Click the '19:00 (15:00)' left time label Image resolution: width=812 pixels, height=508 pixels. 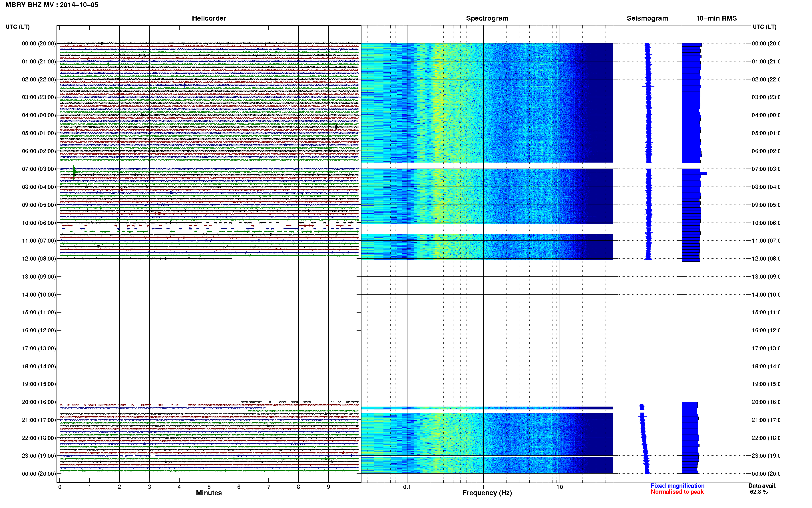39,384
